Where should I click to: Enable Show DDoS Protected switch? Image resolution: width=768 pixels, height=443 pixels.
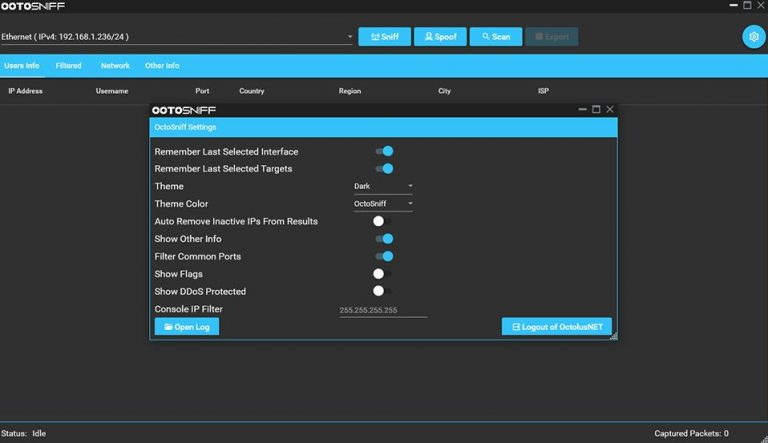(x=382, y=292)
